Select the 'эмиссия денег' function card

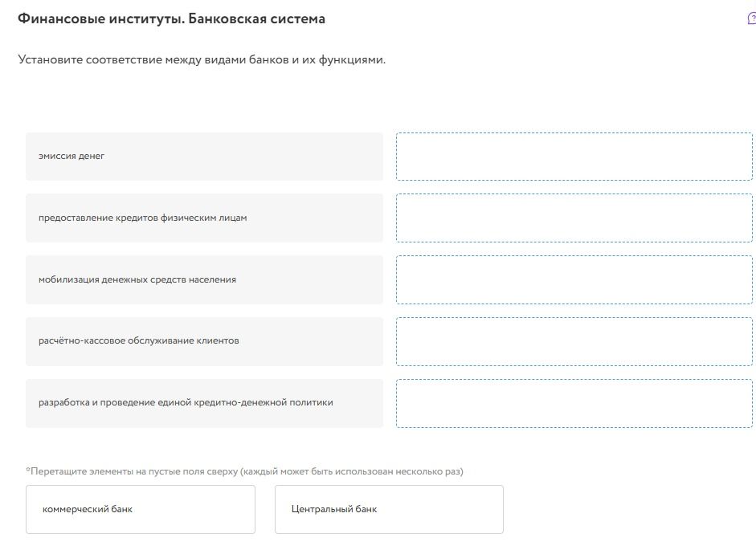[x=204, y=157]
